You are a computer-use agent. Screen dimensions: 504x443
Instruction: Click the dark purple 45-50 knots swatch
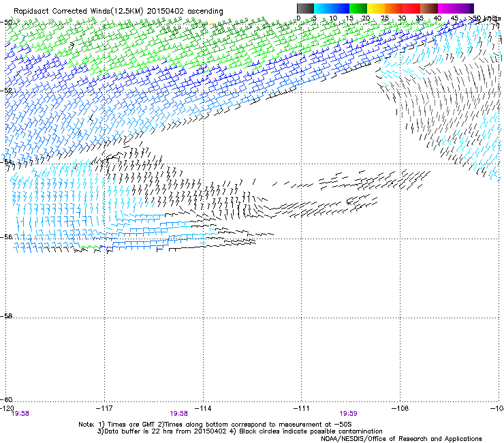coord(464,8)
